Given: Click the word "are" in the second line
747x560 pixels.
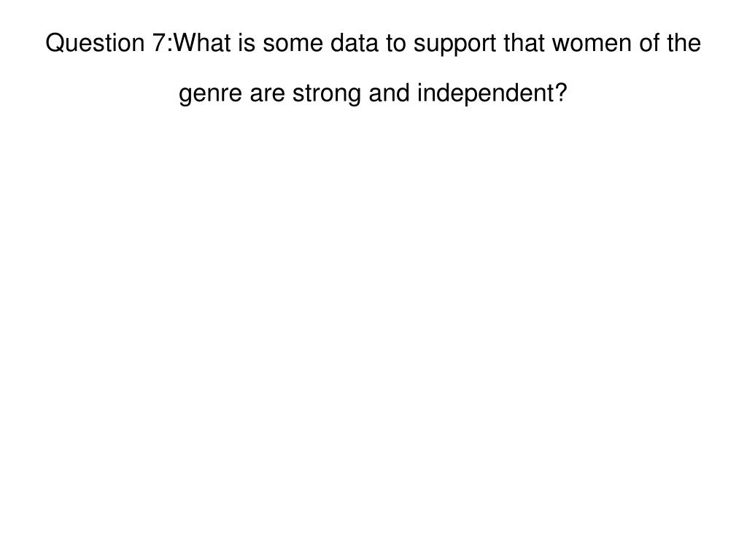Looking at the screenshot, I should pyautogui.click(x=267, y=93).
